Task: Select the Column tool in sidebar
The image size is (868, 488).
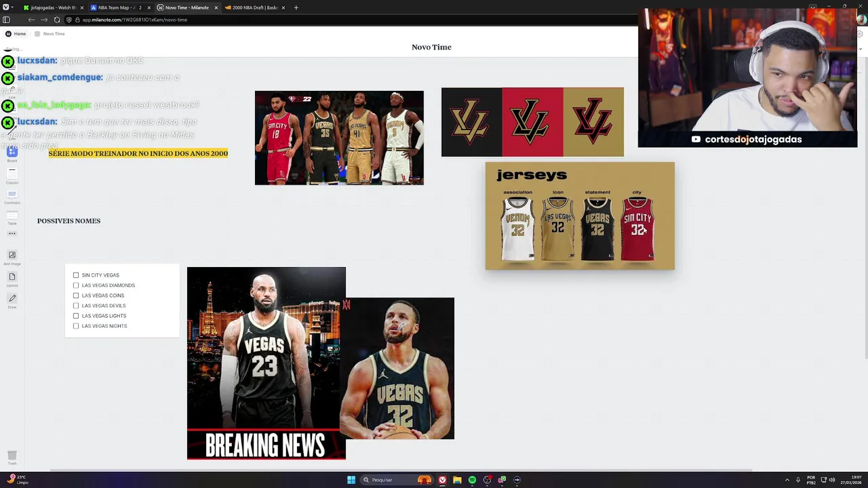Action: pos(12,176)
